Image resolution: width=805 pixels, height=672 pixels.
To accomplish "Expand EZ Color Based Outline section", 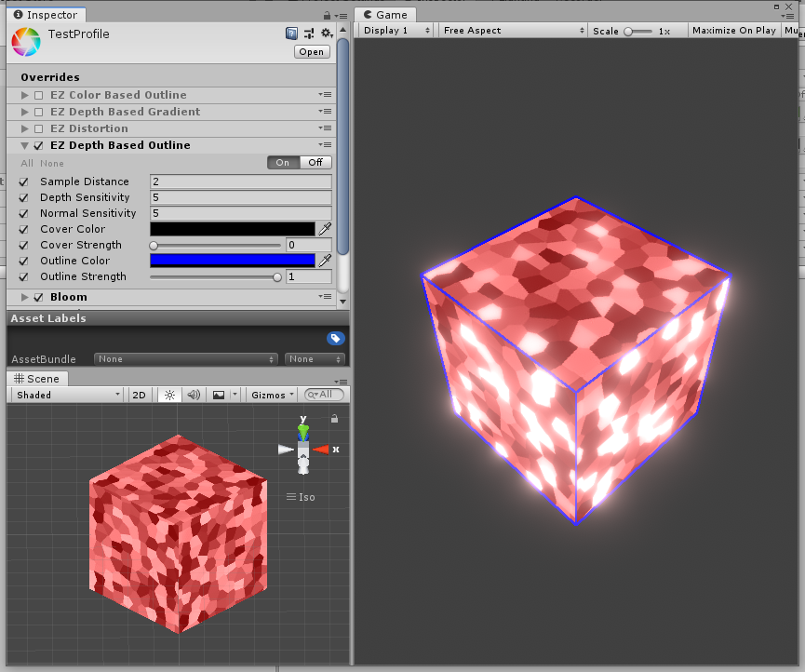I will point(24,95).
